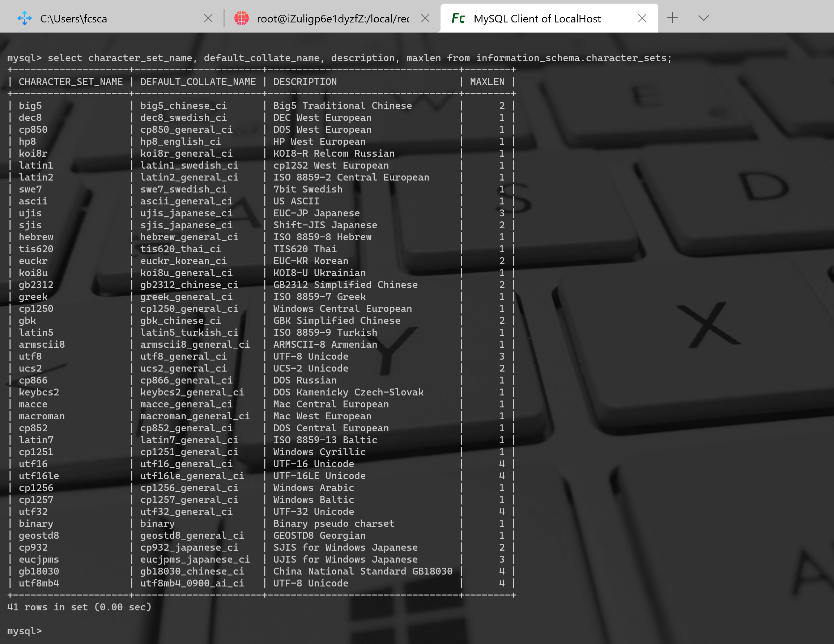Close the root@iZuligp6e1dyzfZ SSH tab
The height and width of the screenshot is (644, 834).
tap(425, 18)
